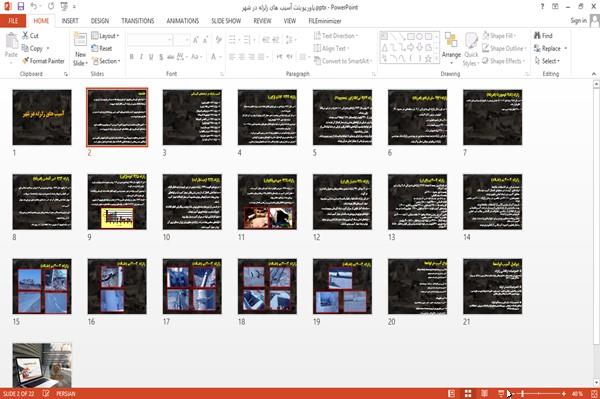Click PERSIAN language indicator
Screen dimensions: 600x399
coord(66,394)
